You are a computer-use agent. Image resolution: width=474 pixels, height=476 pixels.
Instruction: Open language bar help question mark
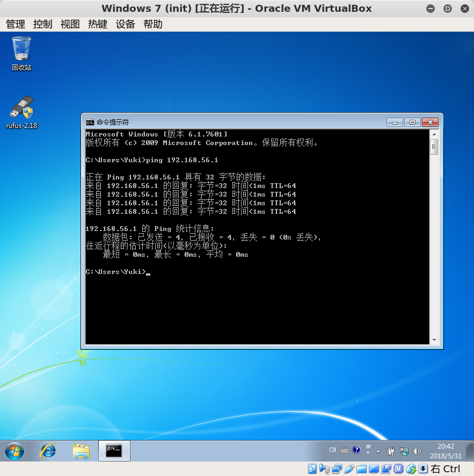356,450
